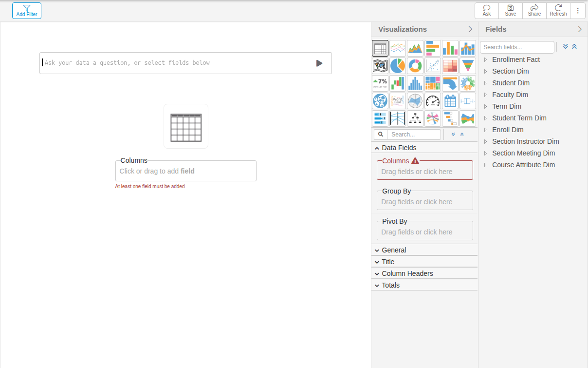
Task: Select the KPI 7% indicator visualization
Action: click(380, 83)
